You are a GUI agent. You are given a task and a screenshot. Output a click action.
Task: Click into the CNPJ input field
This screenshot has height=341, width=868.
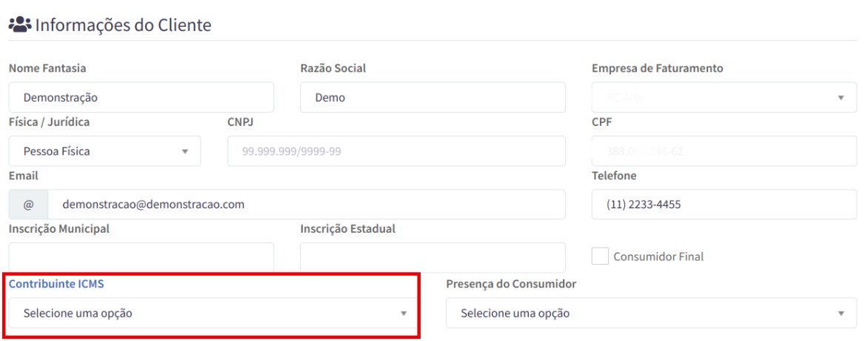click(x=396, y=150)
